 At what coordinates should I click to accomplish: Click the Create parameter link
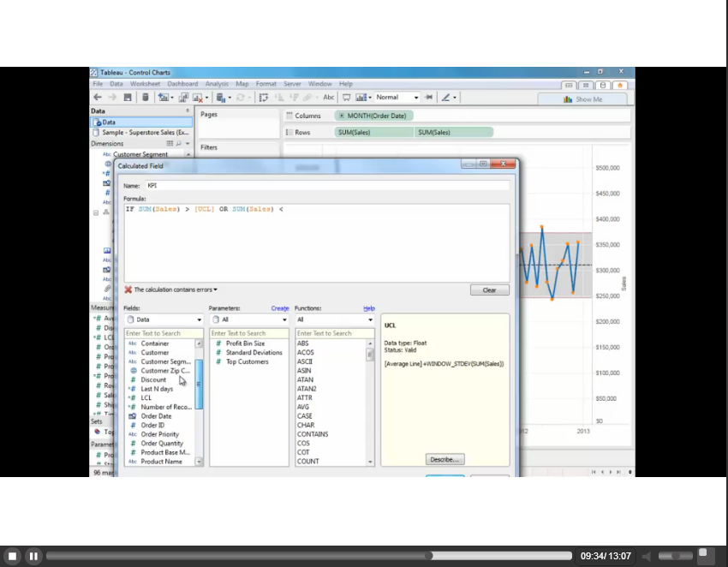[x=280, y=308]
